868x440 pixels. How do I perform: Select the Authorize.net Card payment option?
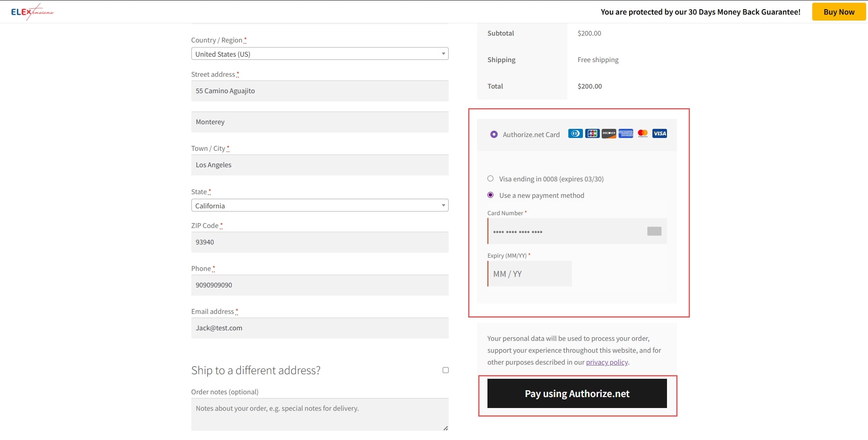[494, 134]
